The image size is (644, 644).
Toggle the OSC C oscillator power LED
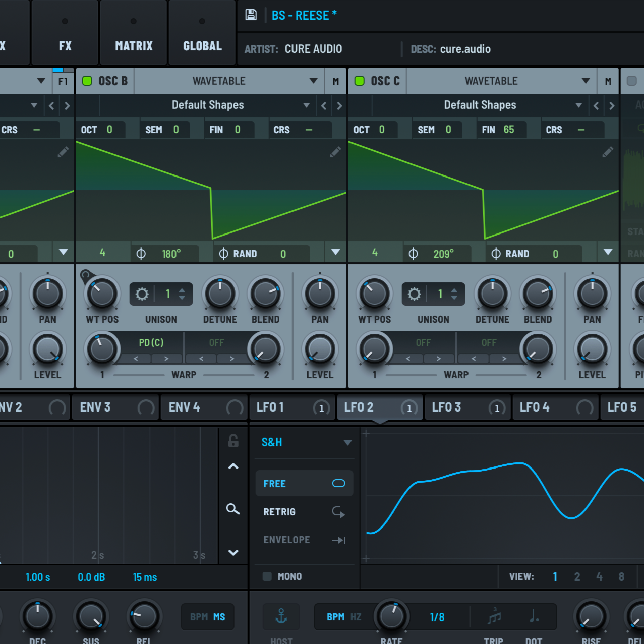coord(359,81)
